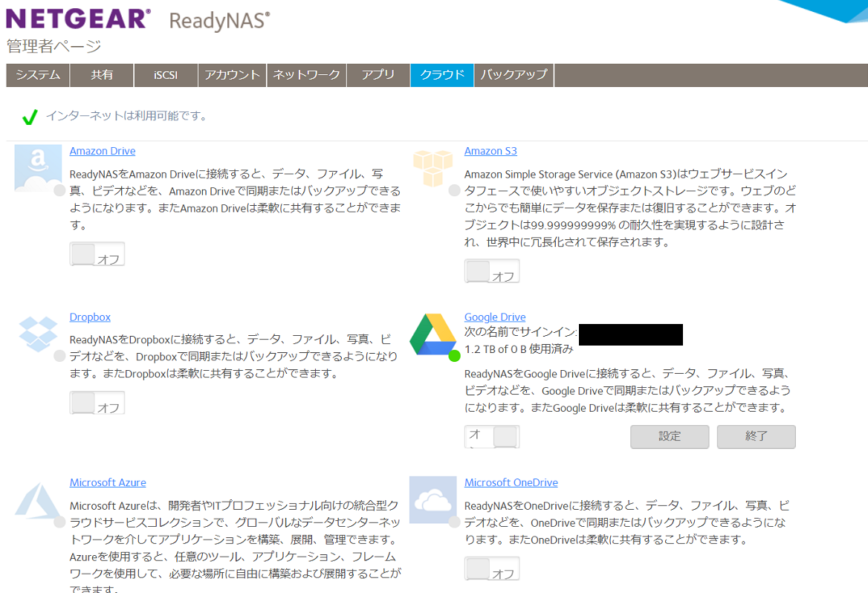Click the Microsoft Azure logo icon

click(38, 500)
